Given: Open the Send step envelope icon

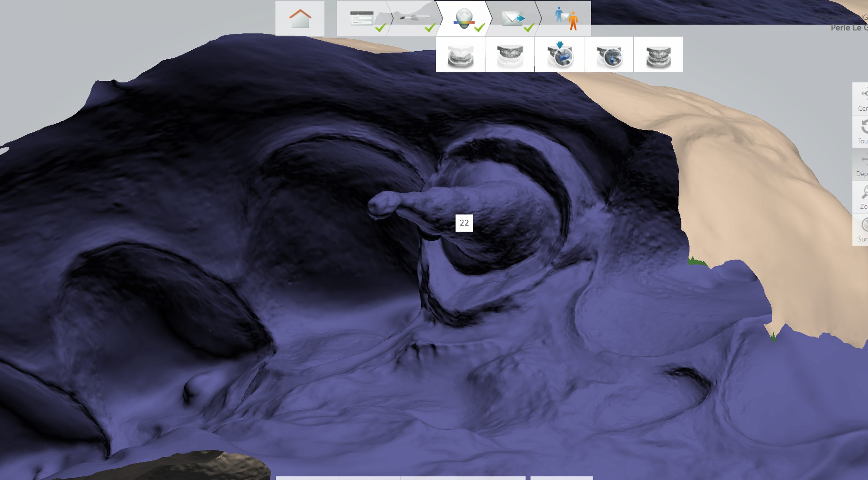Looking at the screenshot, I should [x=512, y=18].
